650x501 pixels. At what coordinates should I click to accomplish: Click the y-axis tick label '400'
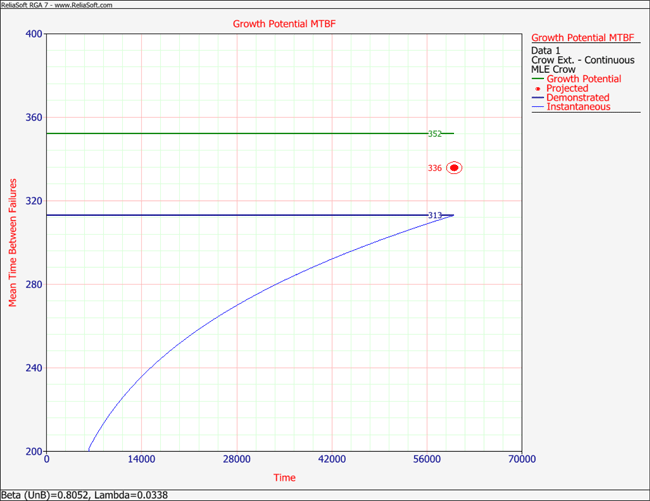34,34
